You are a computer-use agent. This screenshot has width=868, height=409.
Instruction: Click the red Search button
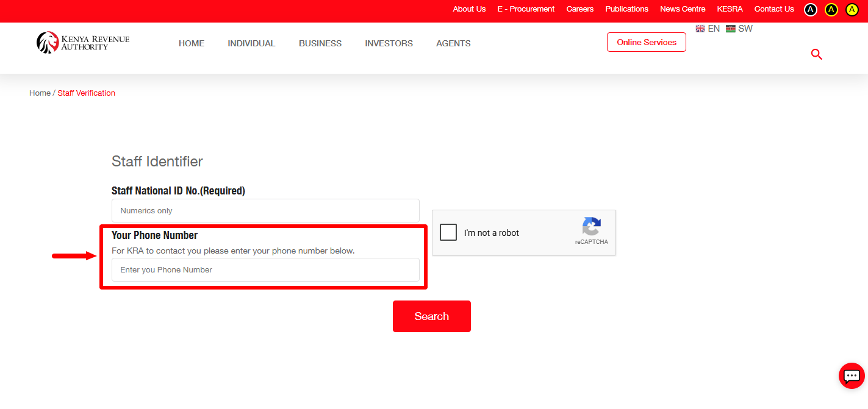coord(432,316)
